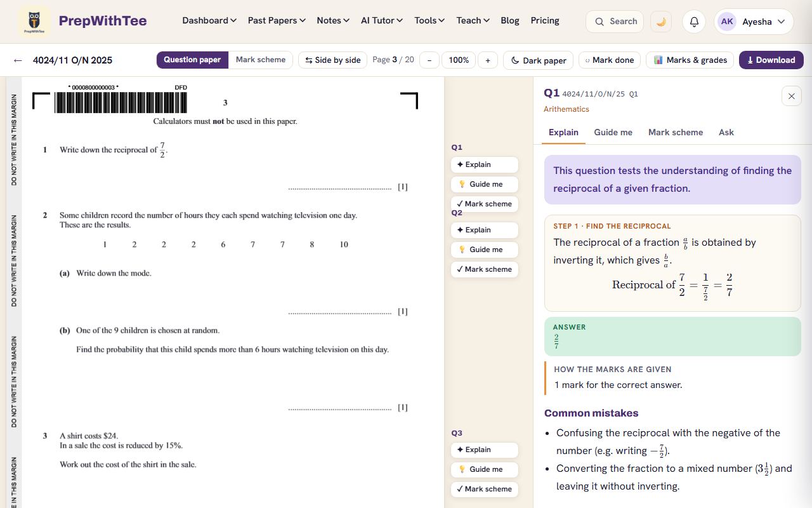Expand the Past Papers menu

[277, 20]
